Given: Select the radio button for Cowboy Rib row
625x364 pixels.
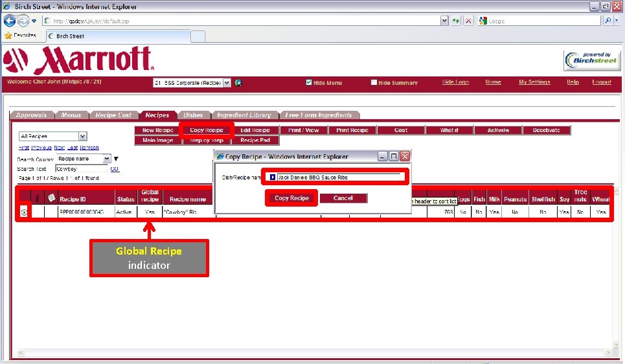Looking at the screenshot, I should [x=24, y=212].
